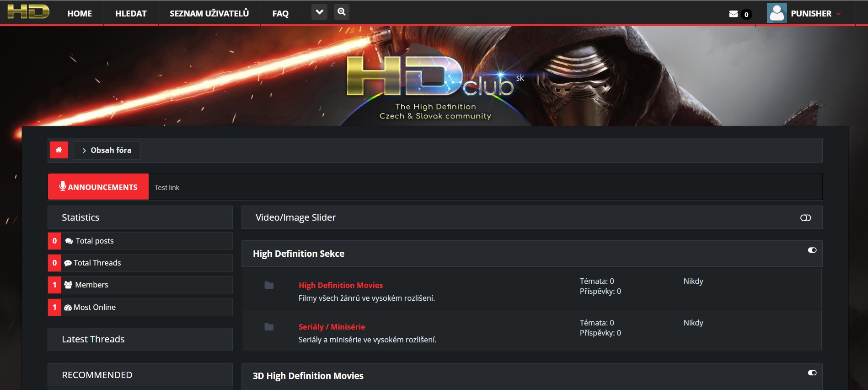Open the Test link announcement
Screen dimensions: 868x390
click(167, 188)
